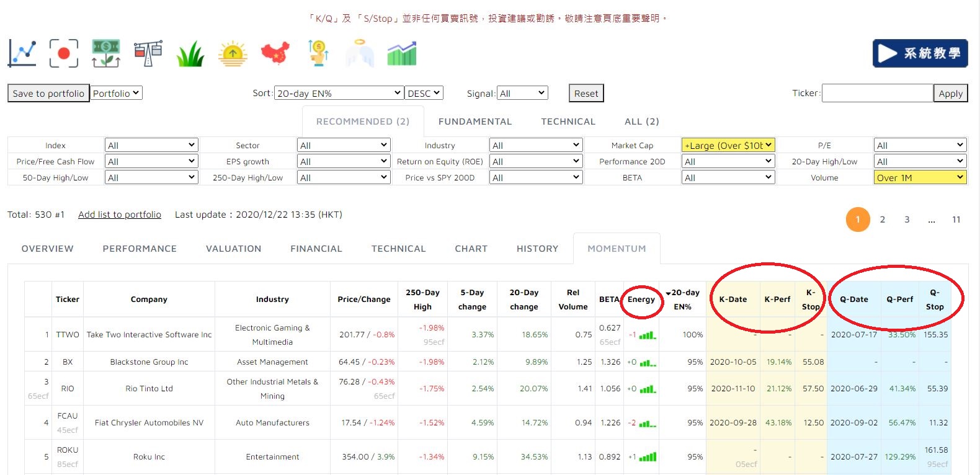Viewport: 980px width, 475px height.
Task: Open the Portfolio dropdown
Action: point(116,93)
